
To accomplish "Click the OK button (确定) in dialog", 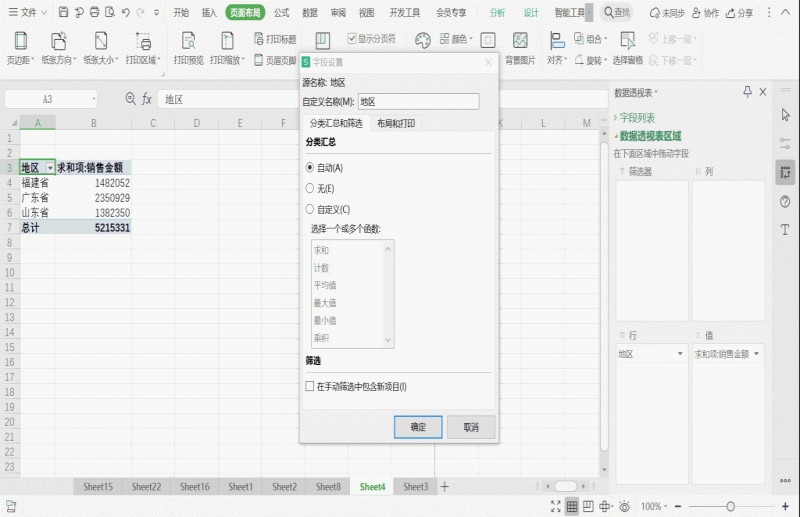I will tap(418, 427).
